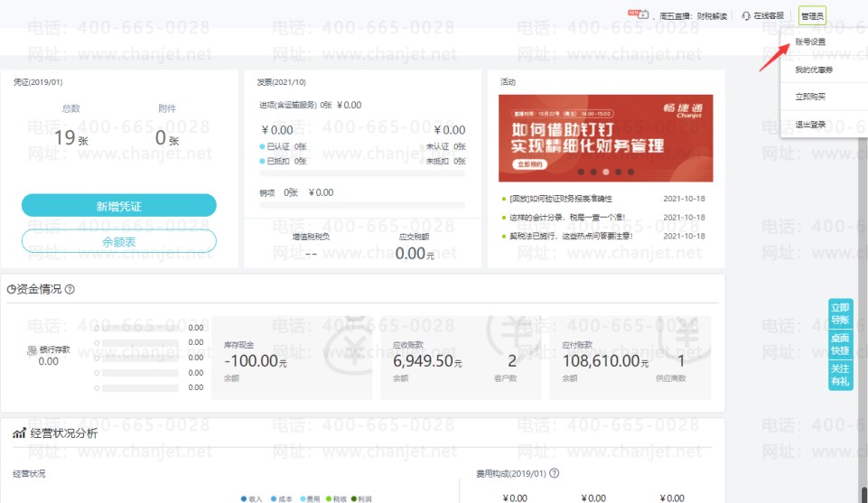Click the 关注有礼 side button
The image size is (868, 503).
tap(840, 375)
